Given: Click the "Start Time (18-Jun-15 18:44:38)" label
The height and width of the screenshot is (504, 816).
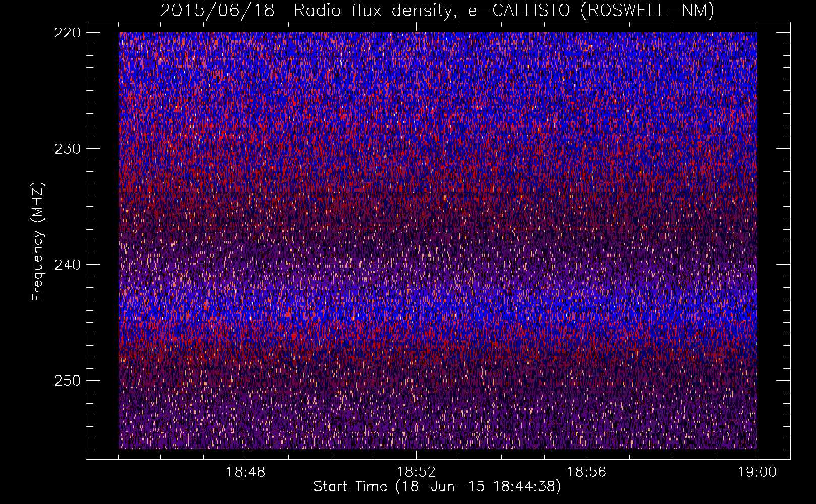Looking at the screenshot, I should pos(437,487).
